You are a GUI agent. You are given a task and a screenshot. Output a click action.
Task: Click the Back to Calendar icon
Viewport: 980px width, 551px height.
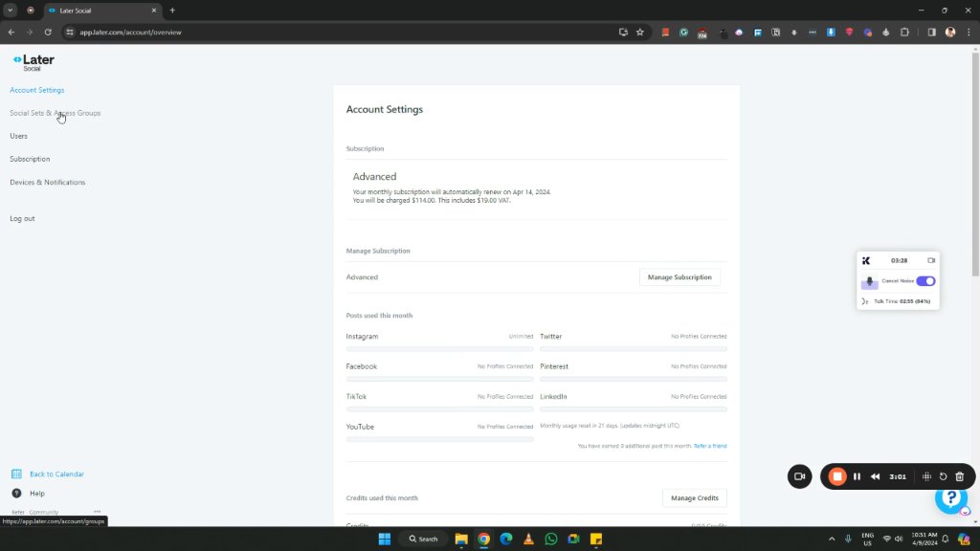pos(16,474)
